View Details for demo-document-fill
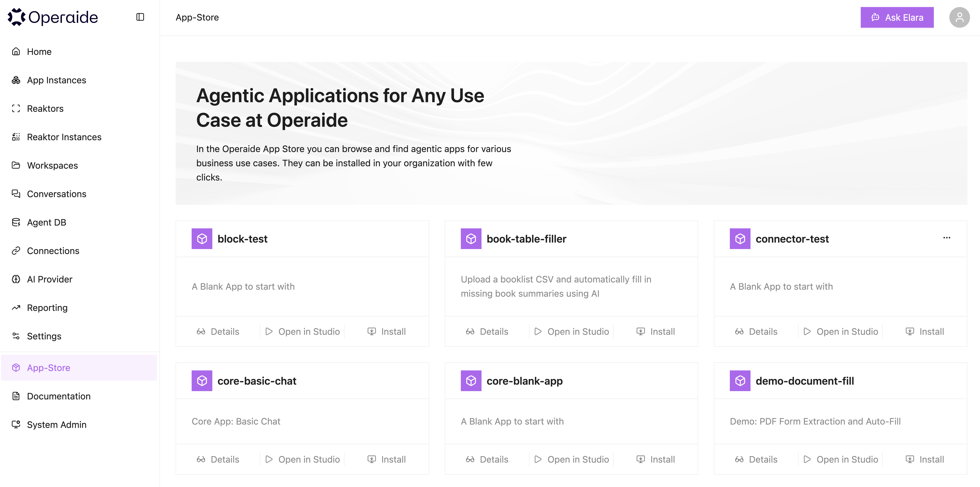Image resolution: width=980 pixels, height=487 pixels. click(756, 460)
